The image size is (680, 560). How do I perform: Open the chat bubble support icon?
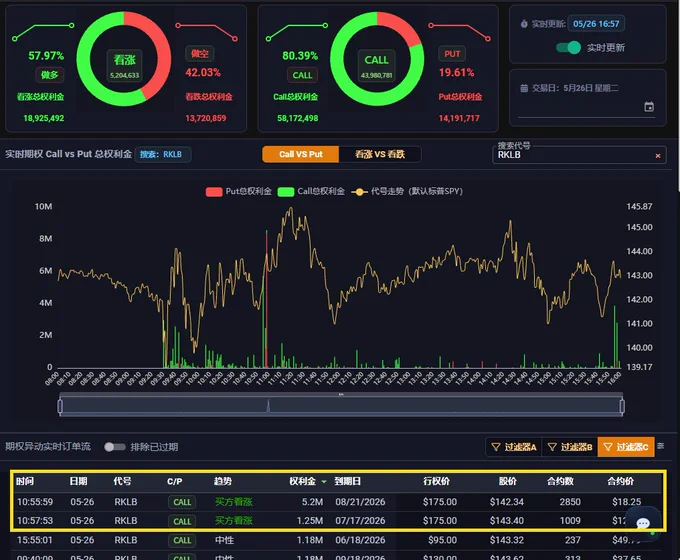pyautogui.click(x=643, y=523)
